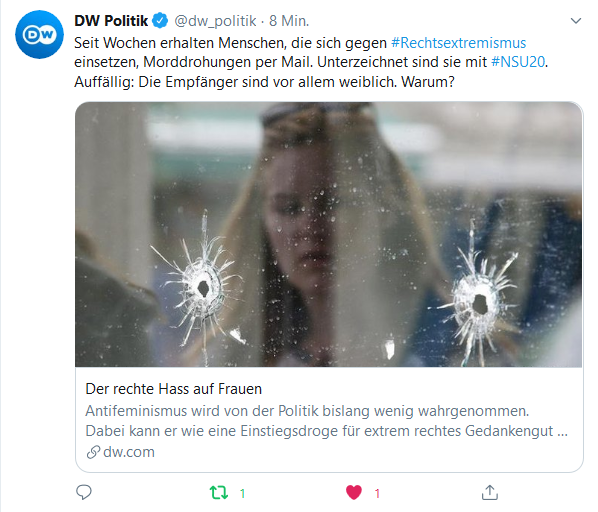Reply using the speech bubble icon
Viewport: 598px width, 512px height.
tap(84, 492)
